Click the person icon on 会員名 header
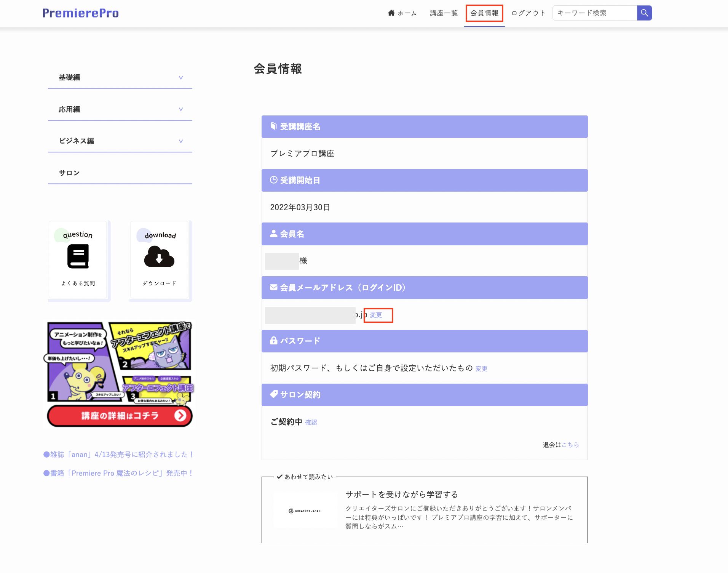The width and height of the screenshot is (728, 573). click(273, 234)
